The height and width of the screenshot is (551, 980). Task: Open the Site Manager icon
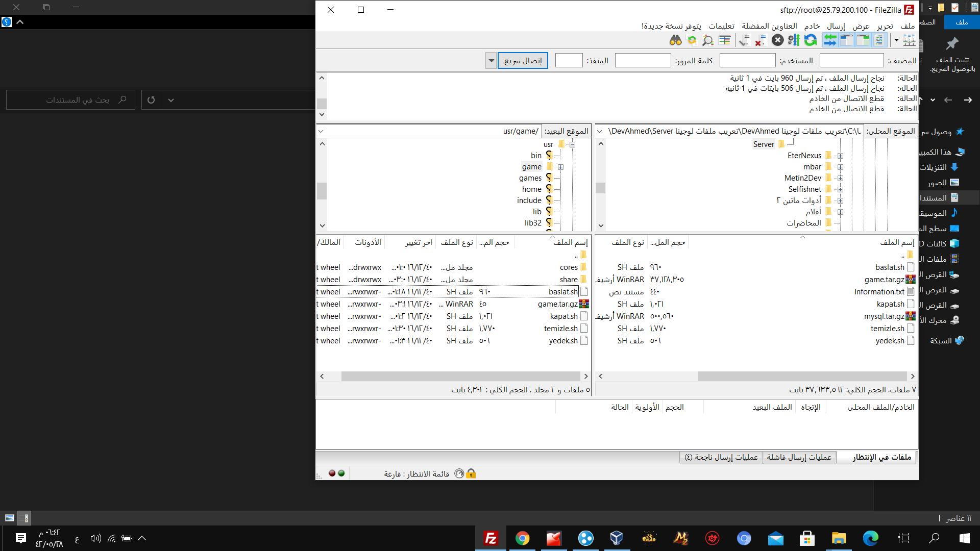pyautogui.click(x=909, y=40)
